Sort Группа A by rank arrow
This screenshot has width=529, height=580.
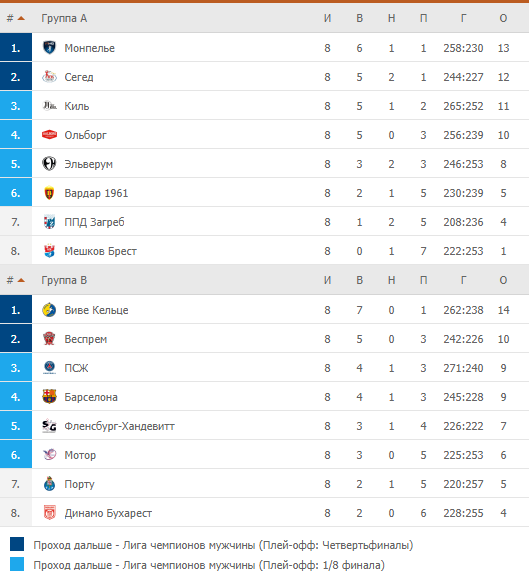coord(21,18)
